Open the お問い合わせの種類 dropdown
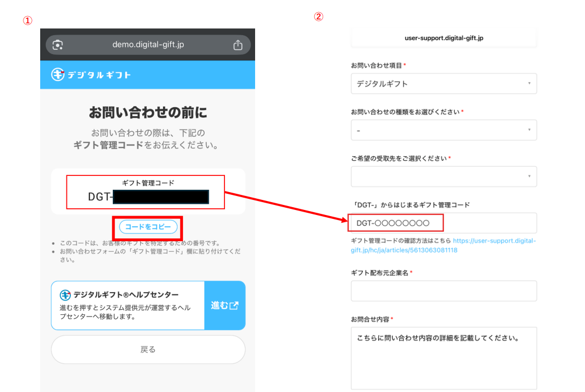 [x=444, y=130]
